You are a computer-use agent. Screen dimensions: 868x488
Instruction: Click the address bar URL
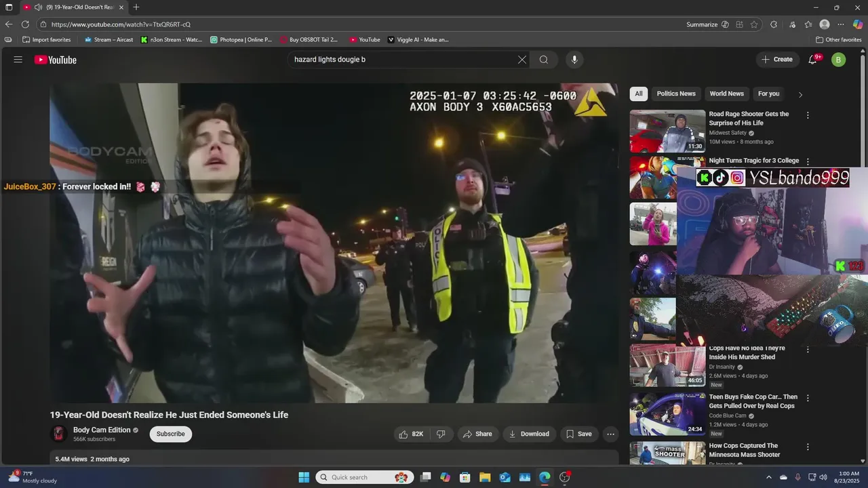121,24
